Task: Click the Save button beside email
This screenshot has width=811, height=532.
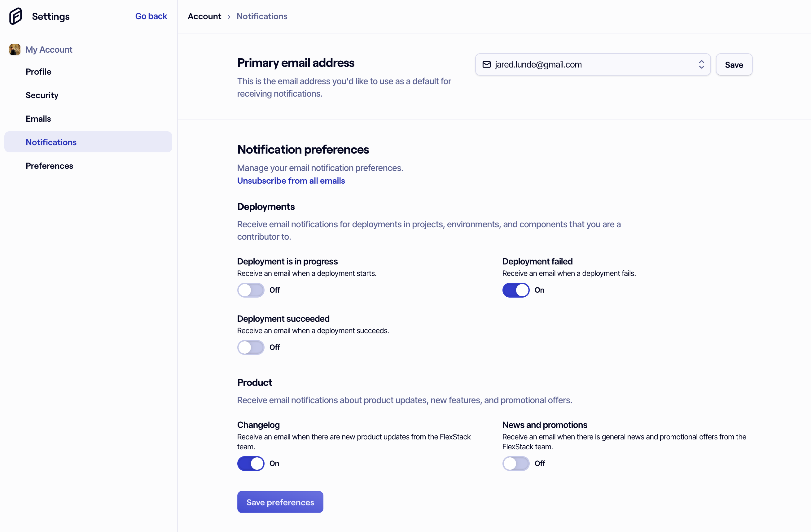Action: (x=734, y=64)
